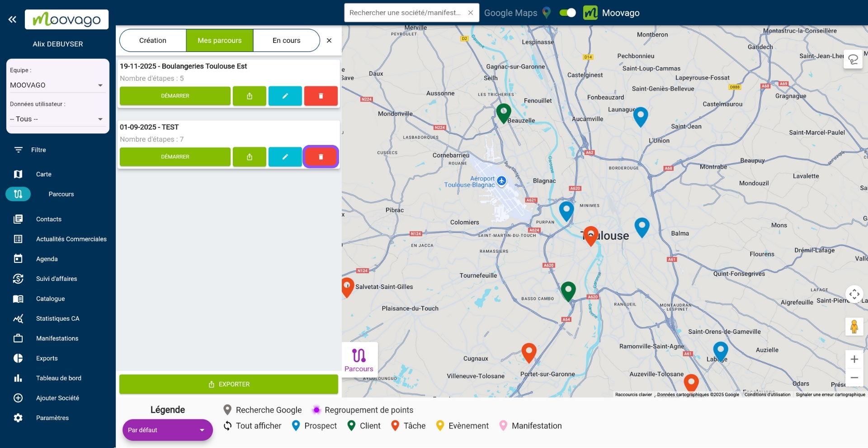Toggle Tâche markers in the legend
The height and width of the screenshot is (448, 868).
(409, 426)
